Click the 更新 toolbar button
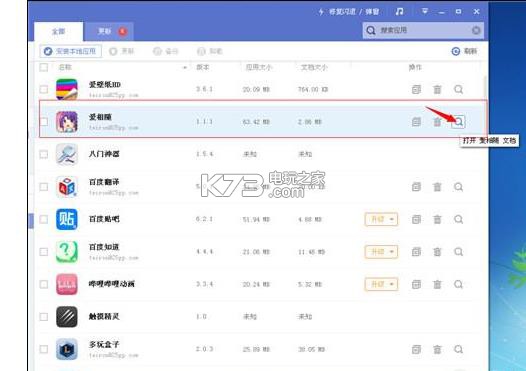This screenshot has height=371, width=526. [121, 51]
